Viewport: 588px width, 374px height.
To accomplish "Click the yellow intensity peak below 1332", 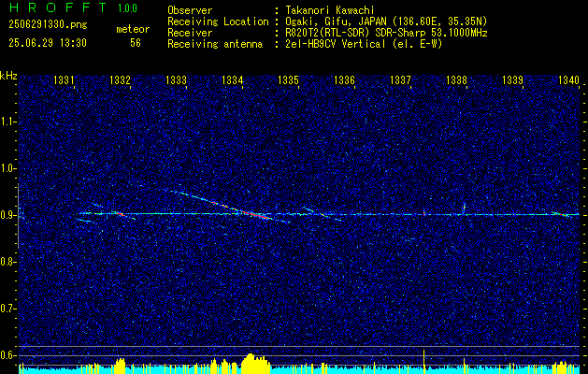I will coord(120,366).
